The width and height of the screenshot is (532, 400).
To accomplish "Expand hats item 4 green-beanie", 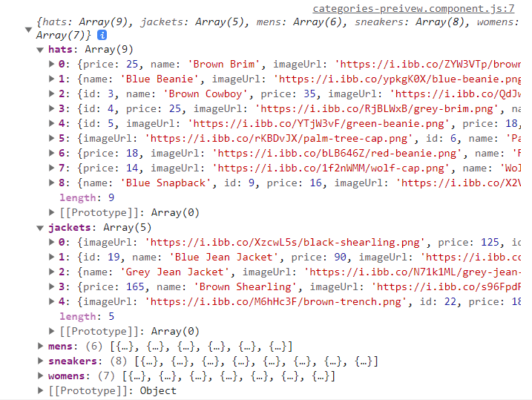I will pyautogui.click(x=52, y=123).
